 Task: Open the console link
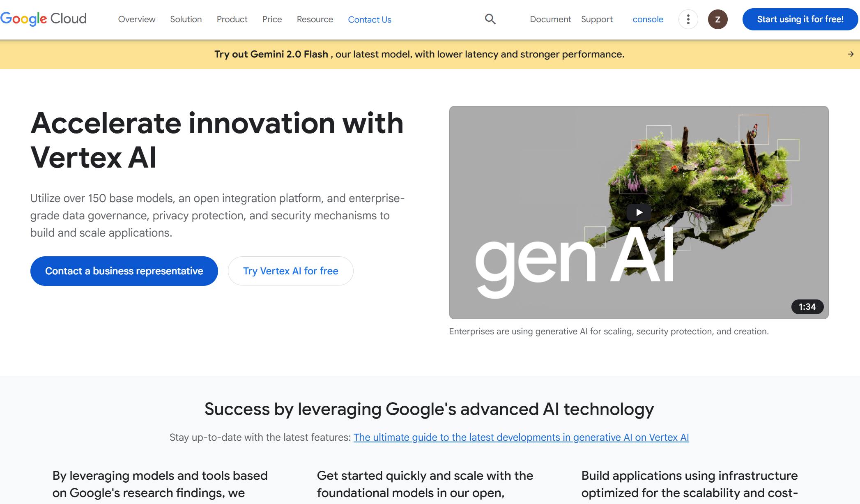(648, 19)
